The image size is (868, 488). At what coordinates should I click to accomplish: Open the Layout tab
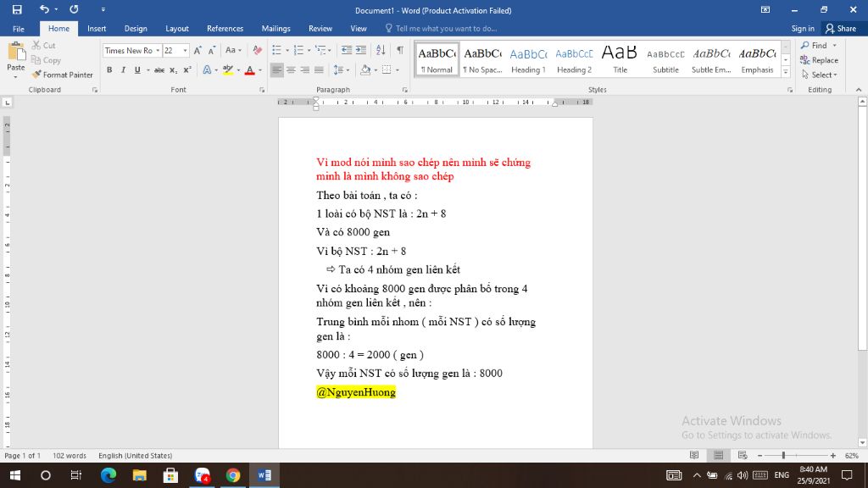tap(177, 29)
